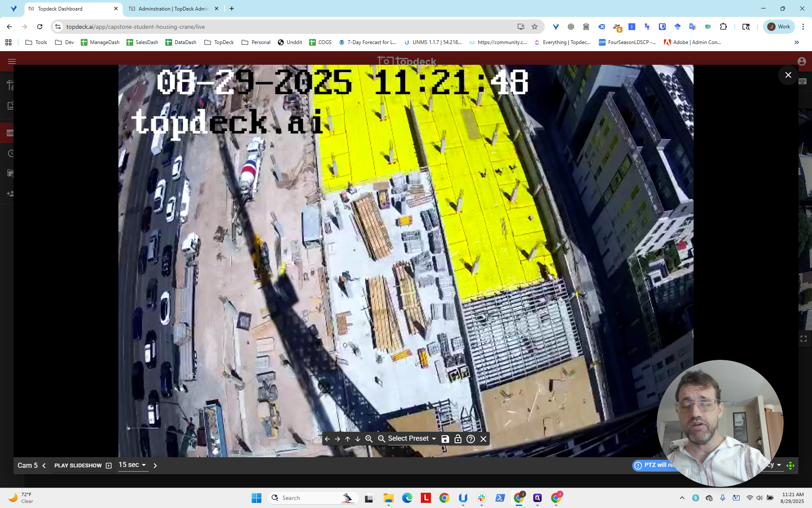Image resolution: width=812 pixels, height=508 pixels.
Task: Zoom out the camera view
Action: click(381, 439)
